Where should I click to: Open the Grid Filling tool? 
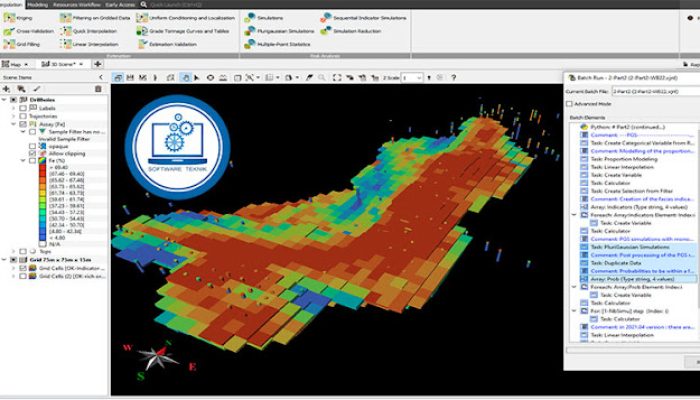point(21,44)
